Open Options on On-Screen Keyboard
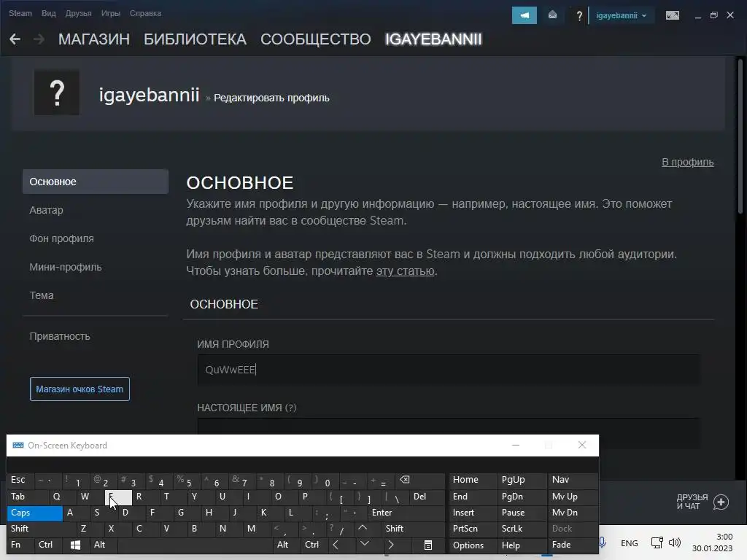747x560 pixels. (x=473, y=545)
